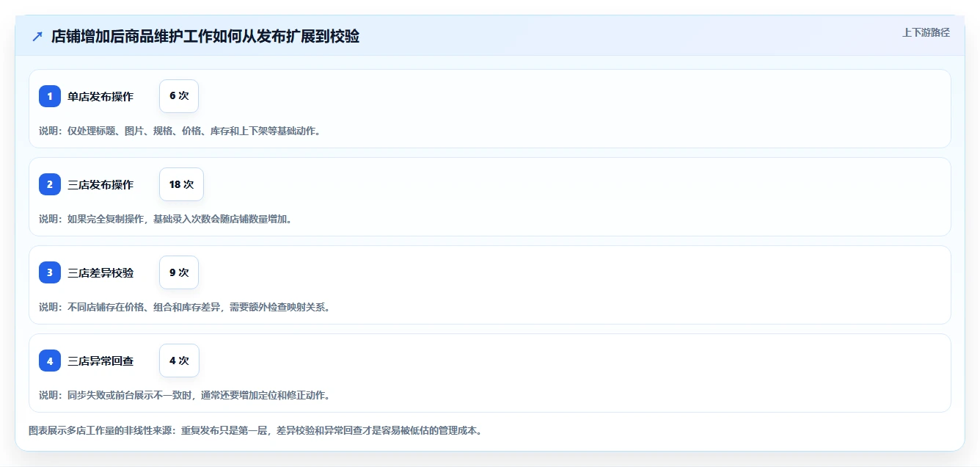
Task: Click footer note starting 图表展示多店工作量
Action: [255, 430]
